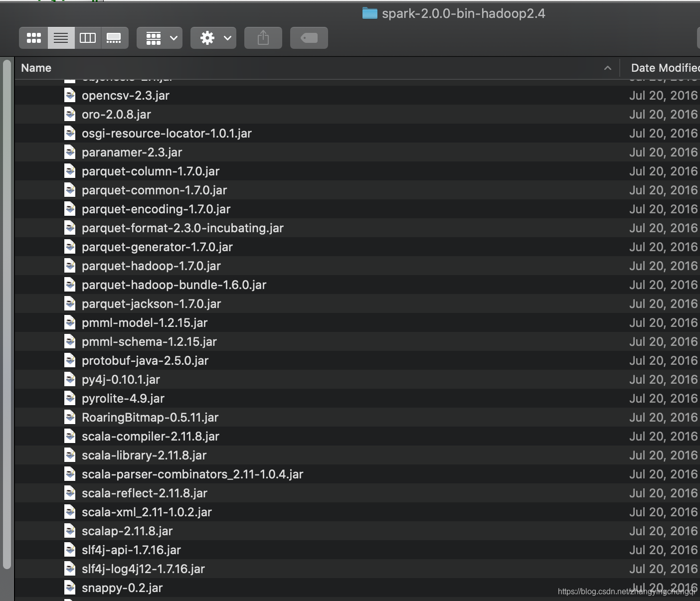Select the RoaringBitmap-0.5.11.jar file icon

coord(70,417)
